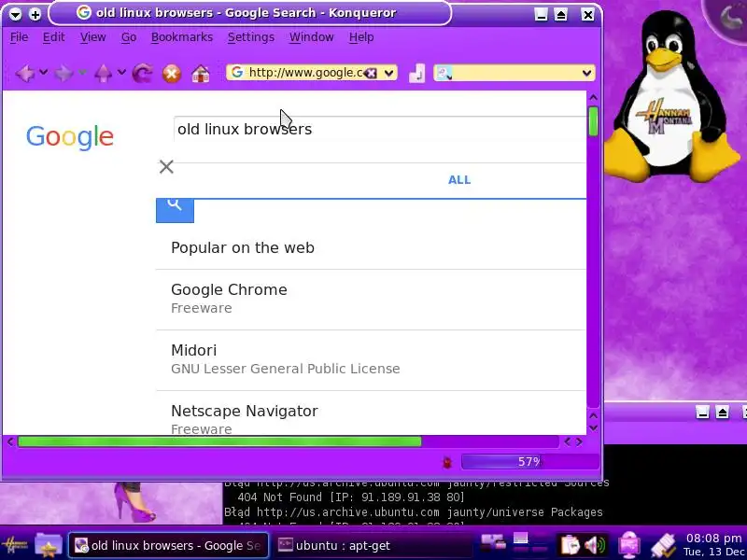Screen dimensions: 747x560
Task: Open the Help menu
Action: (361, 37)
